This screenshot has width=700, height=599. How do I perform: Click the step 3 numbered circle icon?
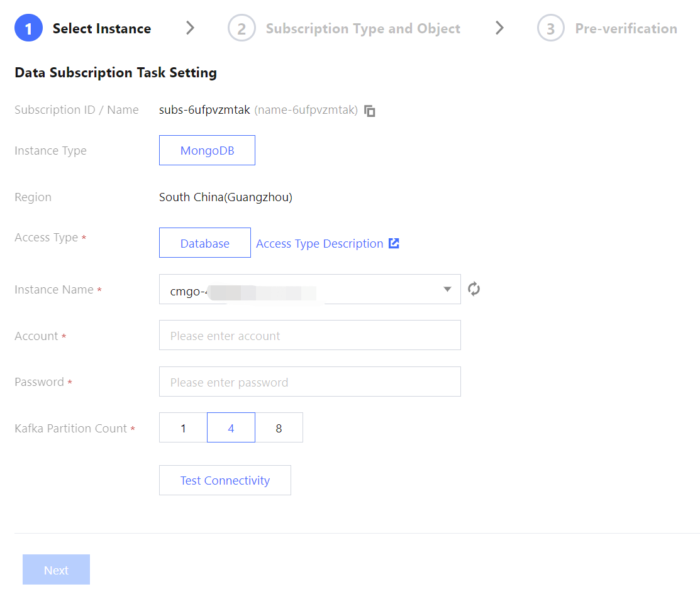pos(550,28)
